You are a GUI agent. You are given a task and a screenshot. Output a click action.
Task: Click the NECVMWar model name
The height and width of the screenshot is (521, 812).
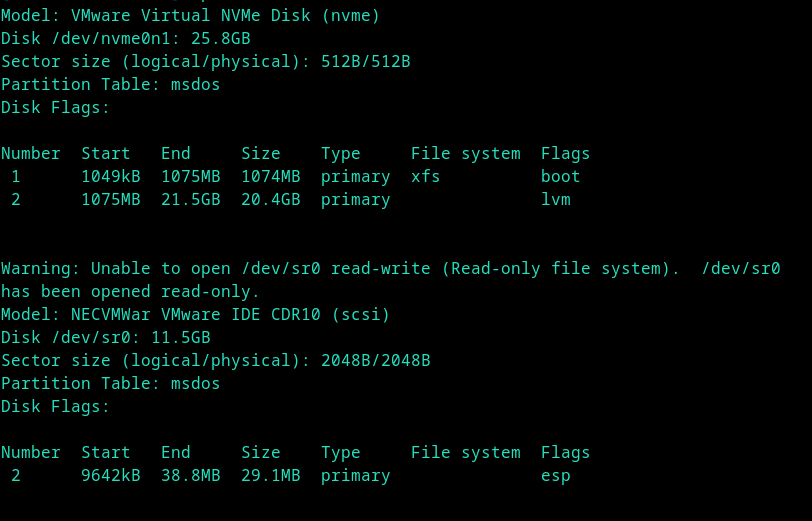(110, 315)
